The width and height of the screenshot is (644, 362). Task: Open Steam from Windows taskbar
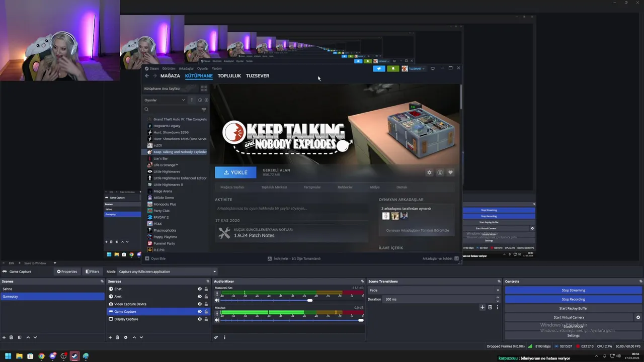pyautogui.click(x=74, y=356)
